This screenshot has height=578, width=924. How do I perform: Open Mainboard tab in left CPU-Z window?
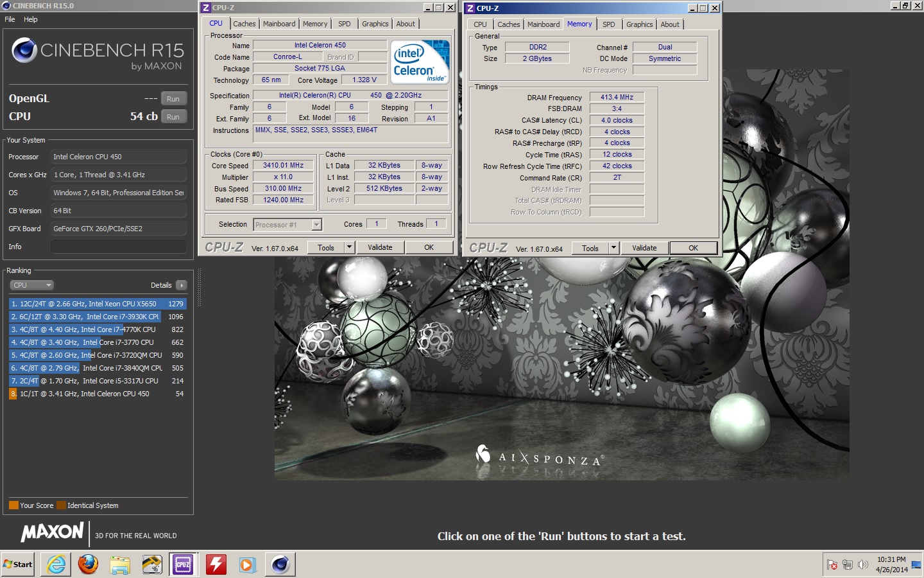(x=279, y=24)
